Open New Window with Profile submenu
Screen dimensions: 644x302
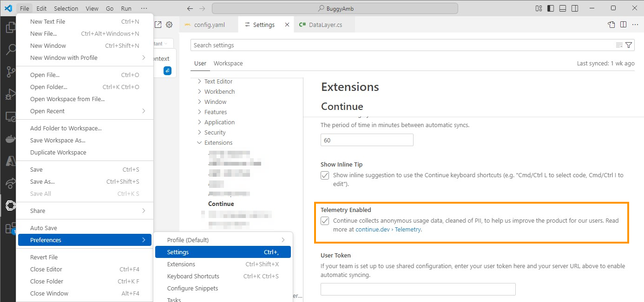click(x=85, y=58)
